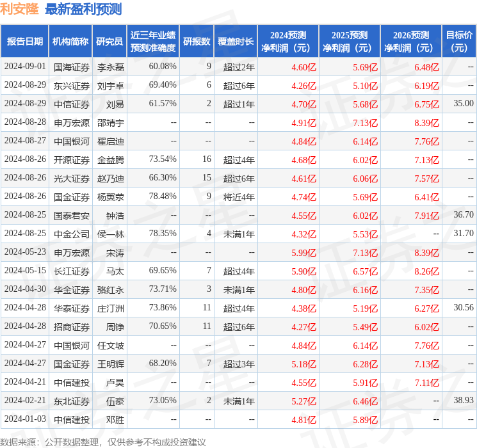Select analyst name 邓胜
477x448 pixels.
click(115, 420)
